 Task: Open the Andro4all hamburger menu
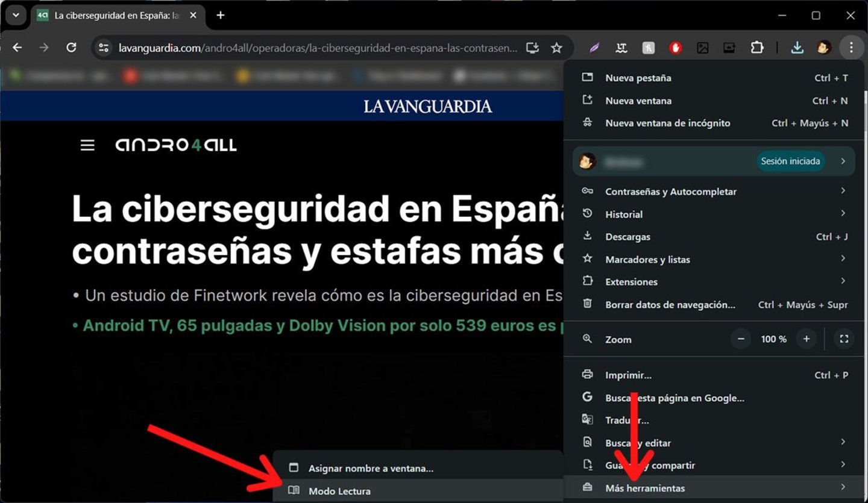tap(88, 145)
